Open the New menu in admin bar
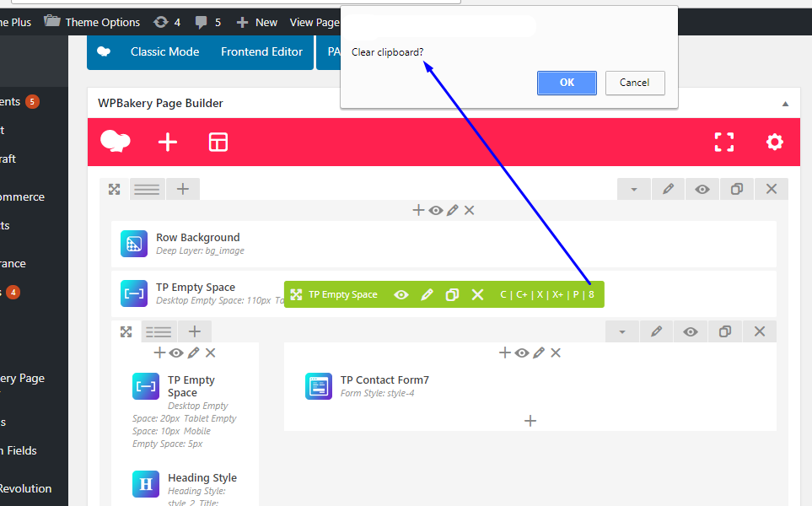Viewport: 812px width, 506px height. tap(257, 22)
